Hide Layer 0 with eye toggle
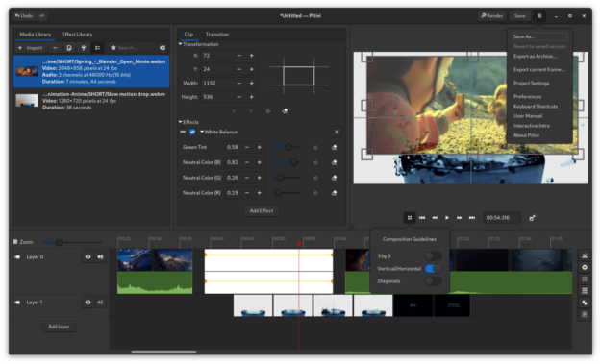Screen dimensions: 601x364 pyautogui.click(x=88, y=257)
